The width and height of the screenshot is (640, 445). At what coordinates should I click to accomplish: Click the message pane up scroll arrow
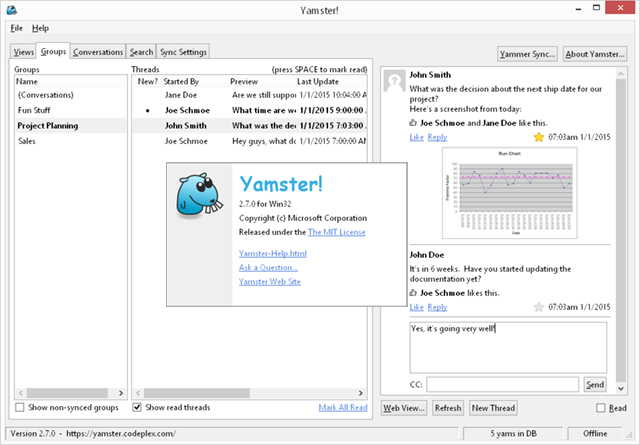(x=621, y=74)
